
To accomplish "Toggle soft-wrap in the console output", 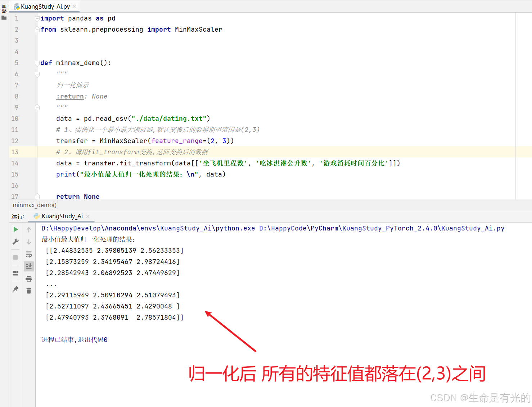I will [x=29, y=255].
